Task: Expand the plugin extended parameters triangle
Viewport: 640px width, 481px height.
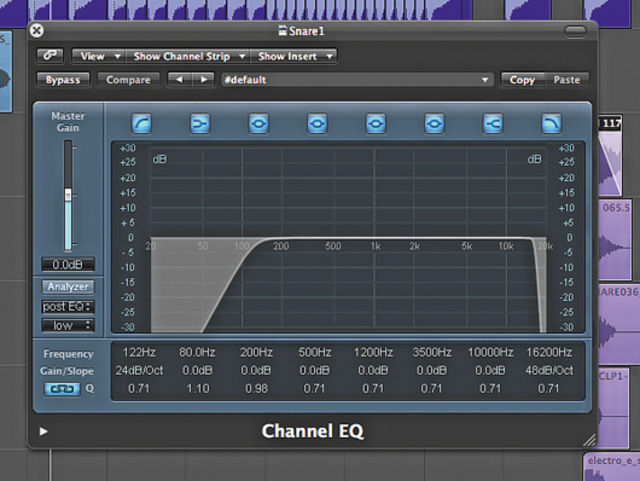Action: coord(43,431)
